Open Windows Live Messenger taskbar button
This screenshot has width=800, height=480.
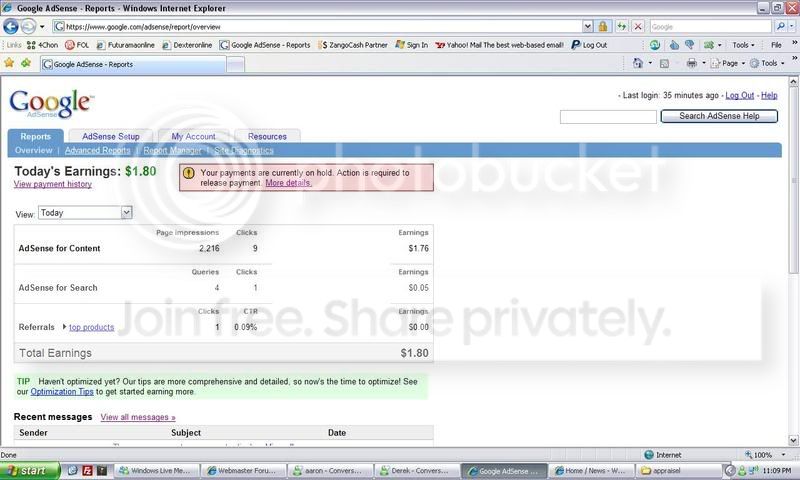(155, 470)
